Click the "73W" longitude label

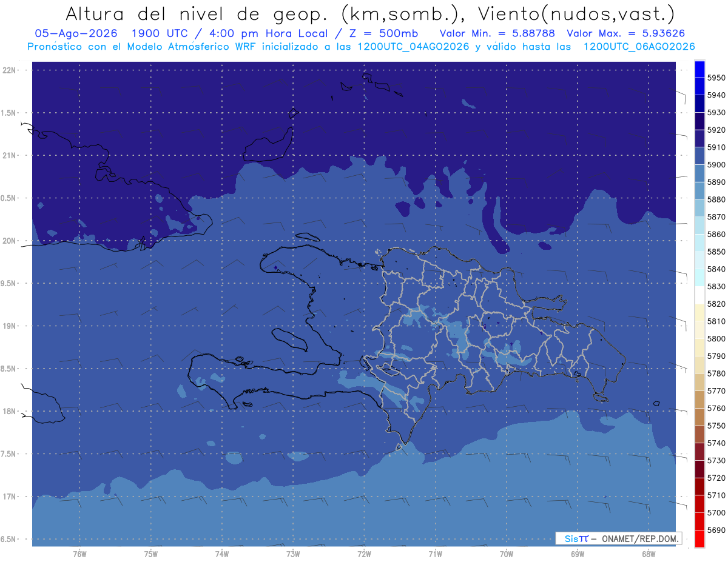(x=293, y=554)
